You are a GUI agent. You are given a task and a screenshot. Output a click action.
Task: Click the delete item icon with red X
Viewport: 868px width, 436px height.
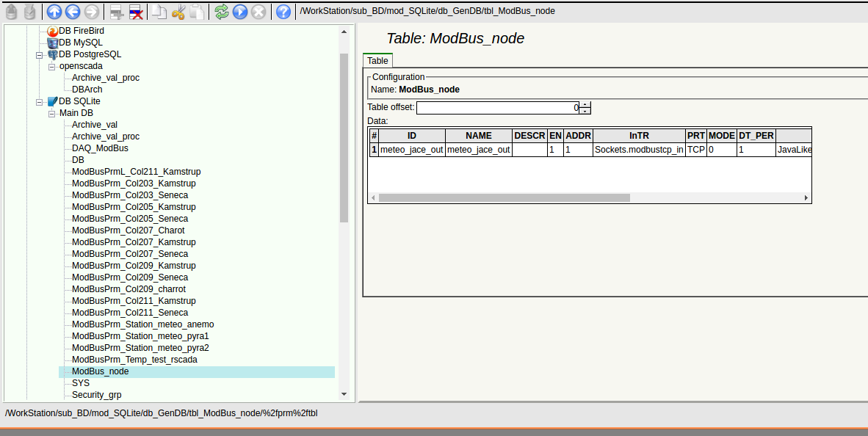pyautogui.click(x=135, y=11)
